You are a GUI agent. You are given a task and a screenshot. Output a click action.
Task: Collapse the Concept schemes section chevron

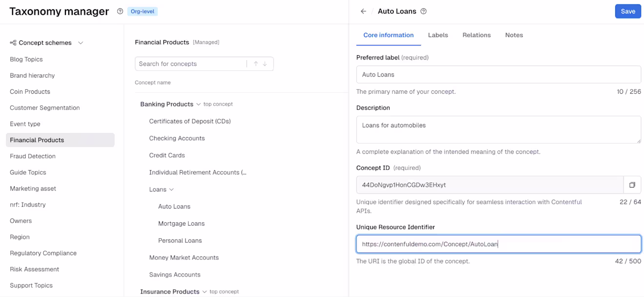pos(80,43)
